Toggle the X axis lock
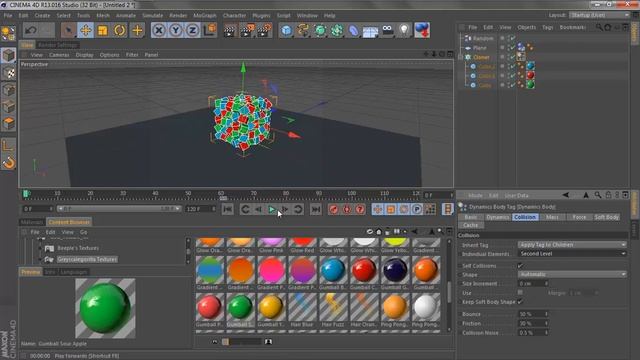This screenshot has width=640, height=360. (159, 30)
